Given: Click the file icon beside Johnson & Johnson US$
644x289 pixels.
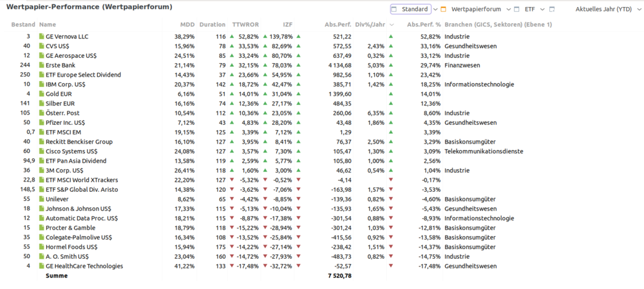Looking at the screenshot, I should coord(41,209).
